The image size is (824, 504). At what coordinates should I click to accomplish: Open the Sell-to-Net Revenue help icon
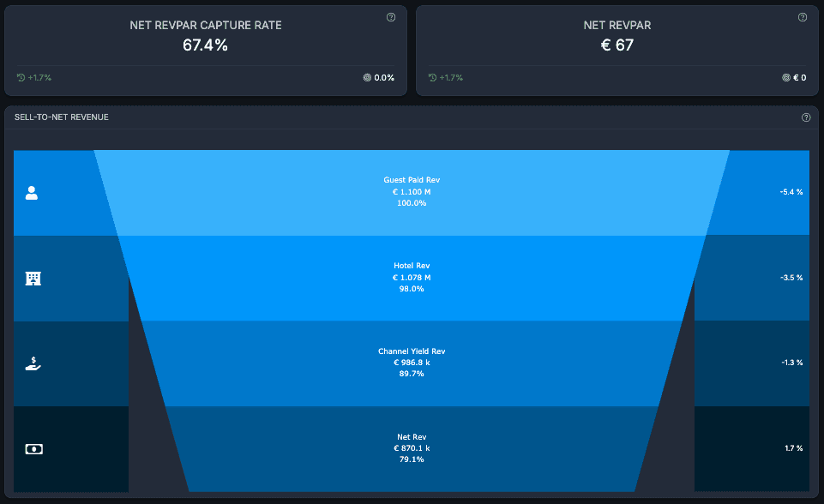[806, 117]
